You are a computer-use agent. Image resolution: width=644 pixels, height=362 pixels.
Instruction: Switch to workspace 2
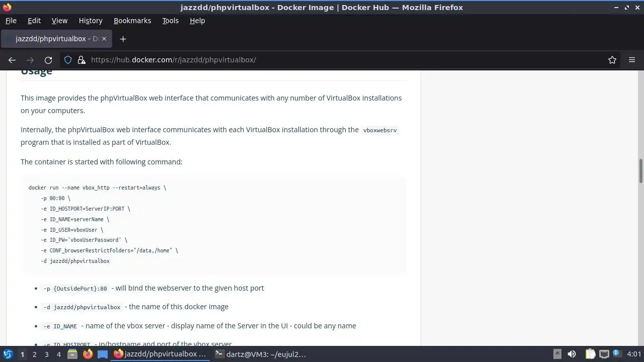(34, 354)
